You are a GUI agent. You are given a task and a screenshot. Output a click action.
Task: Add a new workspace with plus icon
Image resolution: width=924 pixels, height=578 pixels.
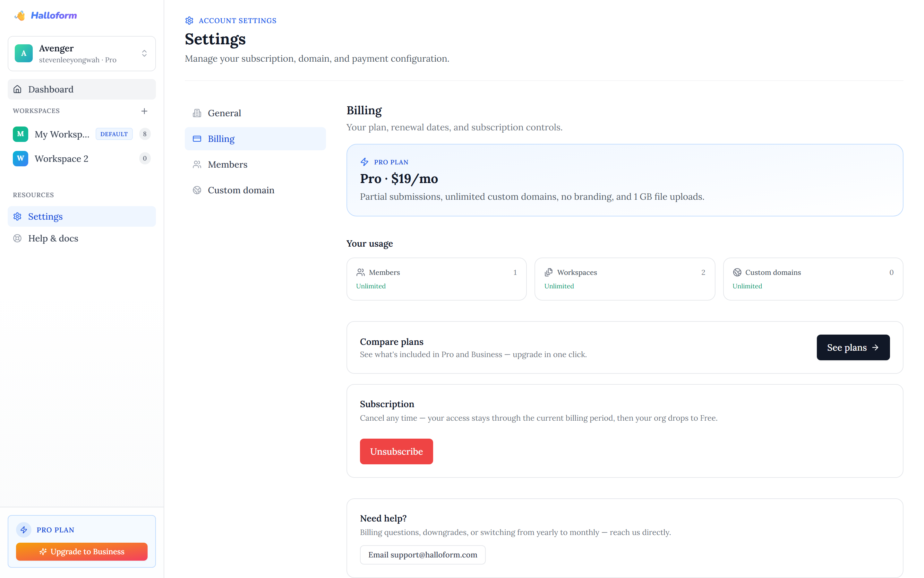pyautogui.click(x=144, y=111)
